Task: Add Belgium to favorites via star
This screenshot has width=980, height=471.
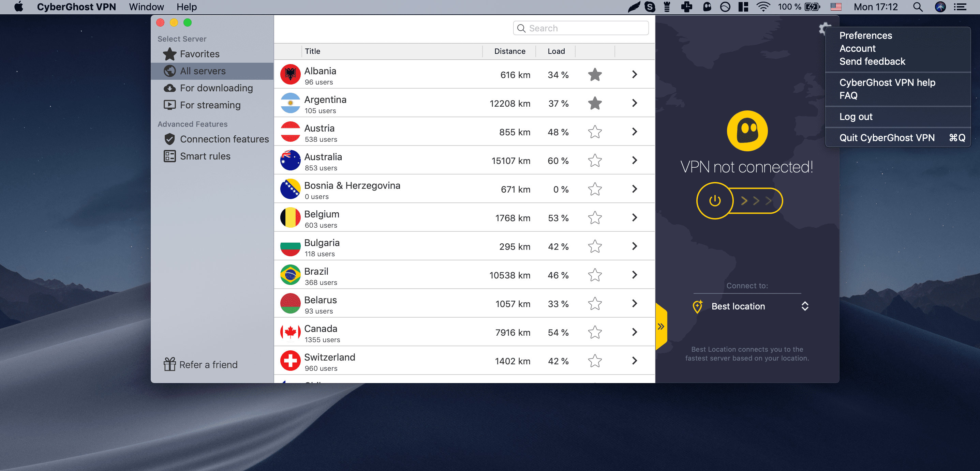Action: [x=595, y=218]
